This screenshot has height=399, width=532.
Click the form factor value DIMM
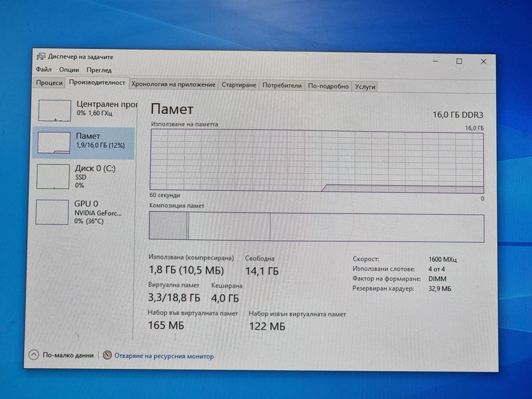point(437,279)
